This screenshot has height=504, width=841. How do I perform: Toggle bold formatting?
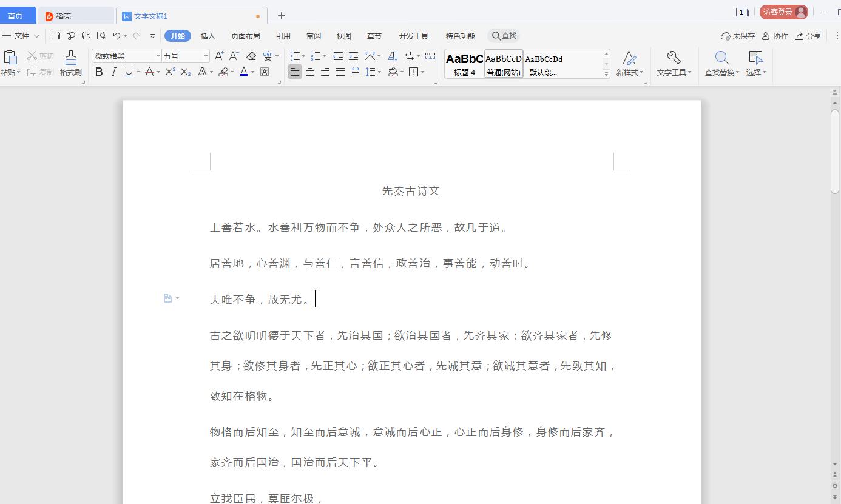coord(99,72)
